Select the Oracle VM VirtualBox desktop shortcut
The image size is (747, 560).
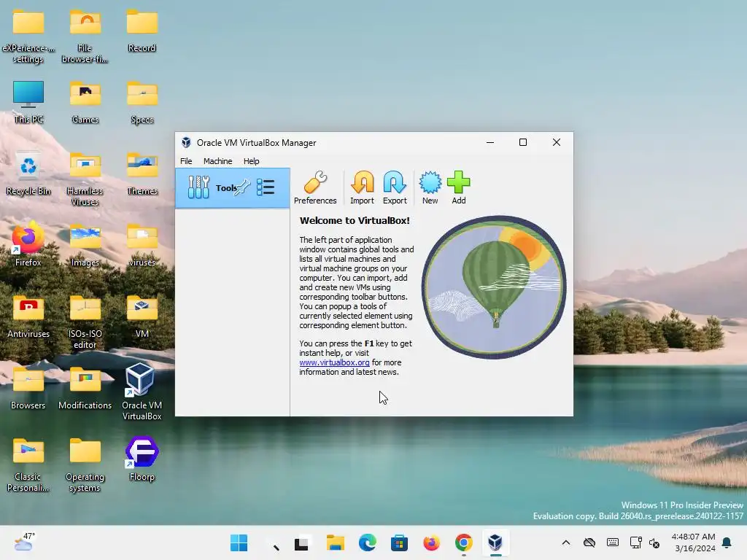click(142, 392)
